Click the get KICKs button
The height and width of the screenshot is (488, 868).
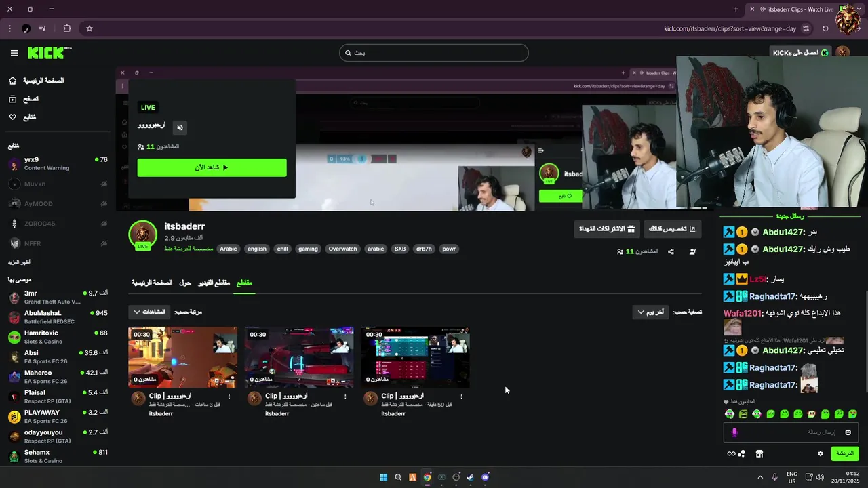click(801, 53)
